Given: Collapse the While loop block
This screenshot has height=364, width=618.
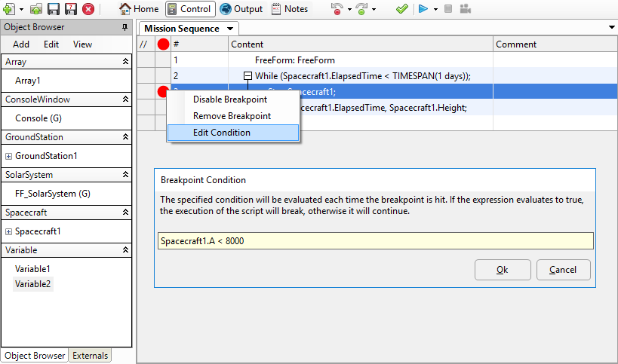Looking at the screenshot, I should point(248,75).
